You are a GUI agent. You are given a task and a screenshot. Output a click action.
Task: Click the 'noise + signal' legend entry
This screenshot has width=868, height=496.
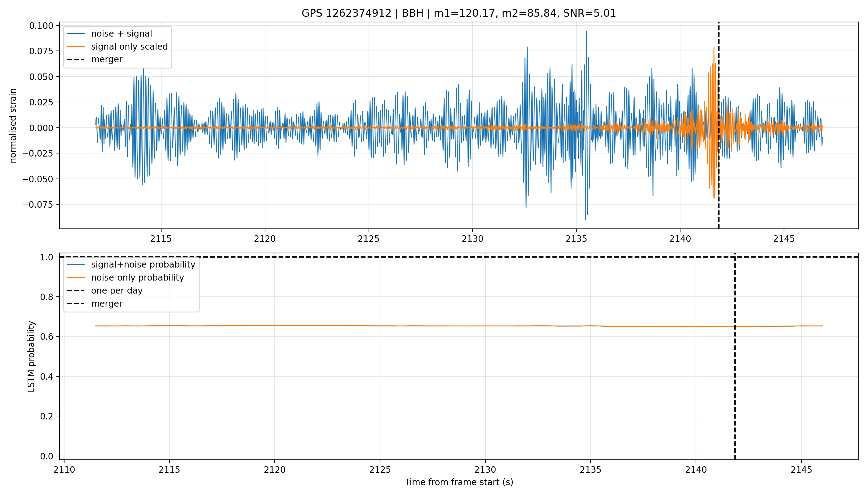(x=109, y=34)
